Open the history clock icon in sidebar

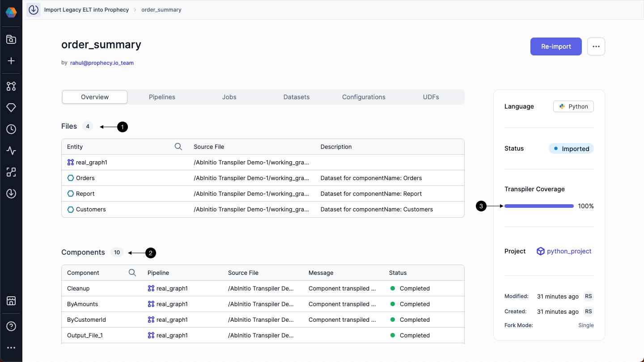coord(11,129)
